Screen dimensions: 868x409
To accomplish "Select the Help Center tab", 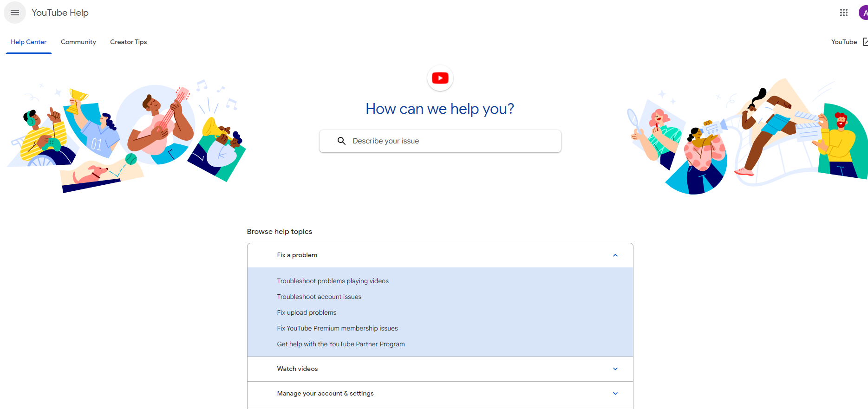I will [x=29, y=42].
